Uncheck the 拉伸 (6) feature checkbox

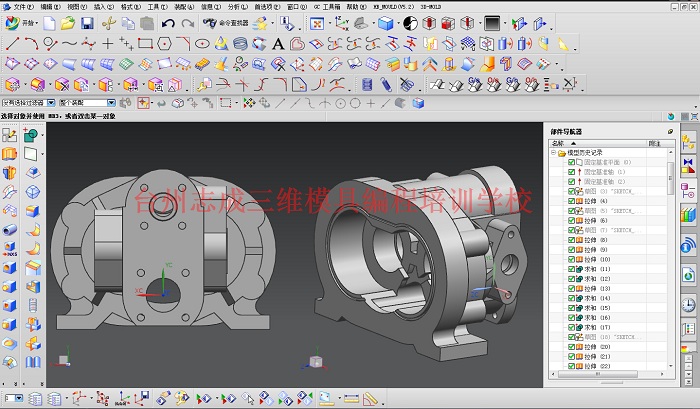571,221
